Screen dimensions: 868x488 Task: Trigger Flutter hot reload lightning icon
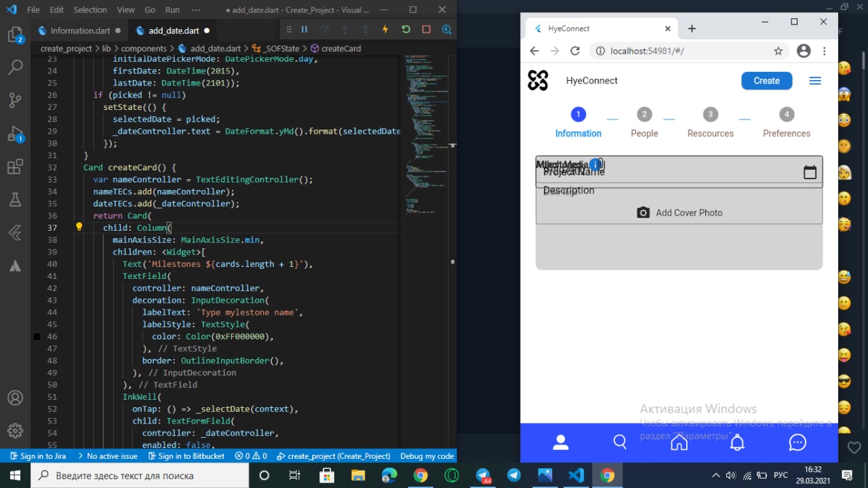pos(385,29)
